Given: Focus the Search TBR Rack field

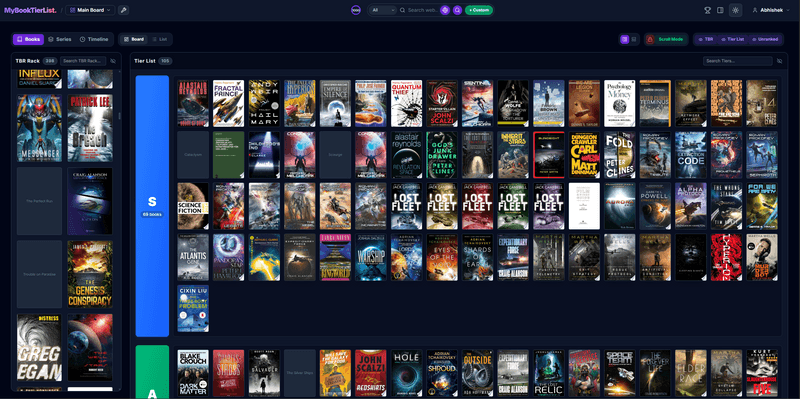Looking at the screenshot, I should click(x=83, y=61).
